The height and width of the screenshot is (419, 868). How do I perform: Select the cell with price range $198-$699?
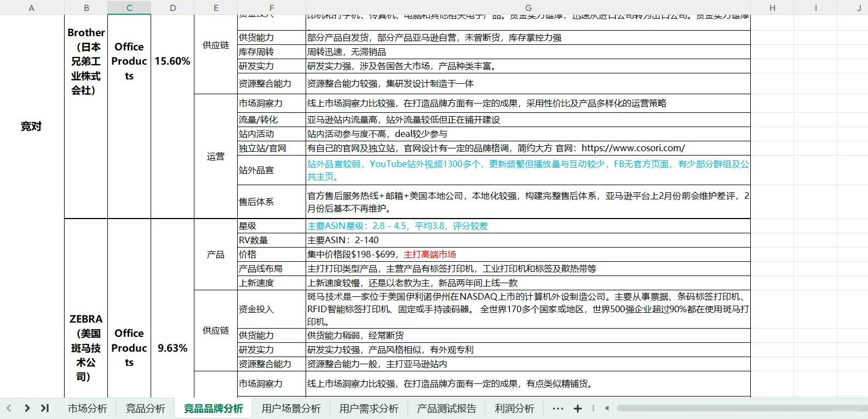(528, 255)
